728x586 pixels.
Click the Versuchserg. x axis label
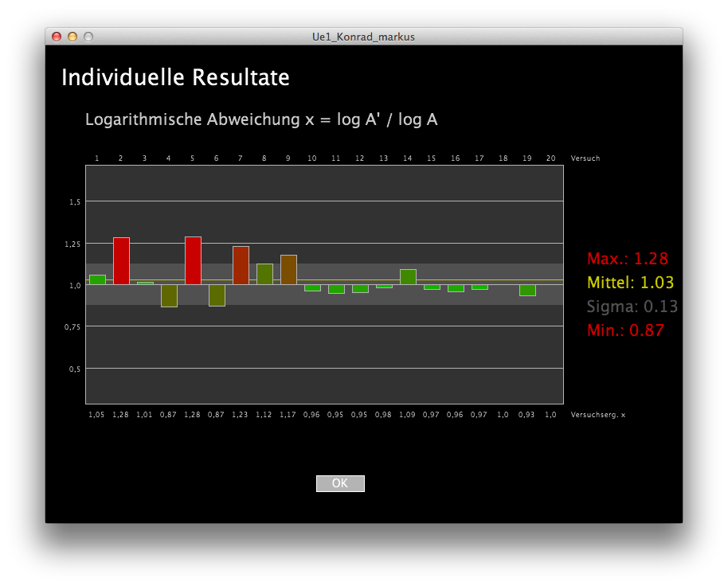click(597, 415)
